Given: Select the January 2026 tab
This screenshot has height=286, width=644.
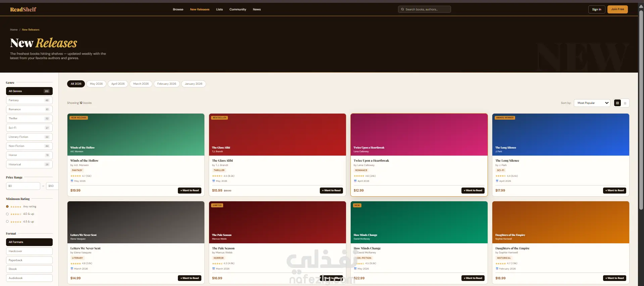Looking at the screenshot, I should [194, 84].
